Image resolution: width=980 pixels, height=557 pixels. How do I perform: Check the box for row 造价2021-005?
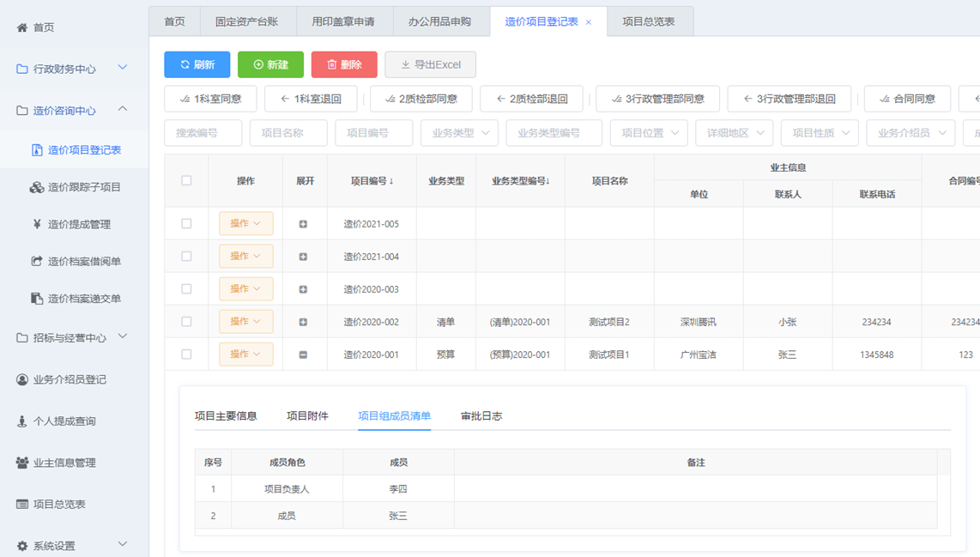point(186,224)
